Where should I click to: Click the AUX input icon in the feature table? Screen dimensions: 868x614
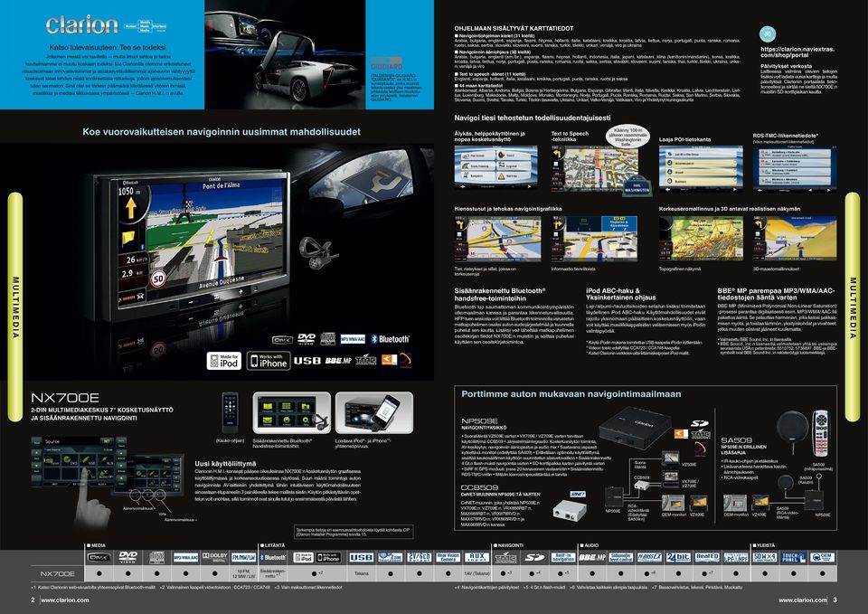click(x=477, y=558)
